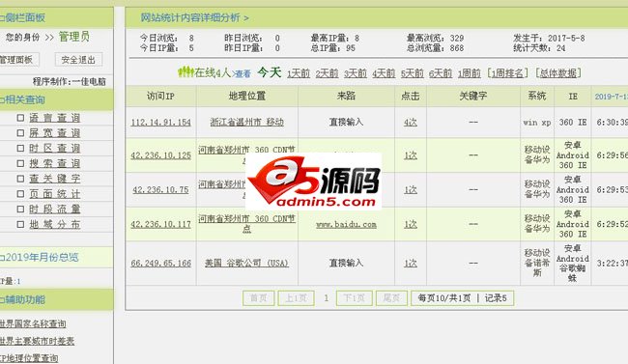The image size is (628, 364).
Task: Click the win xp system cell
Action: (x=537, y=122)
